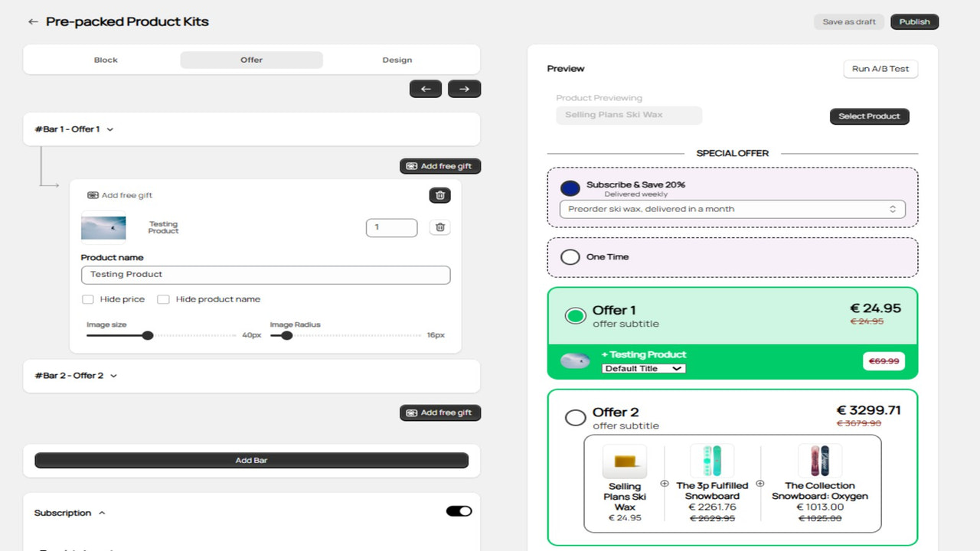Toggle the Subscription switch off

(x=459, y=511)
